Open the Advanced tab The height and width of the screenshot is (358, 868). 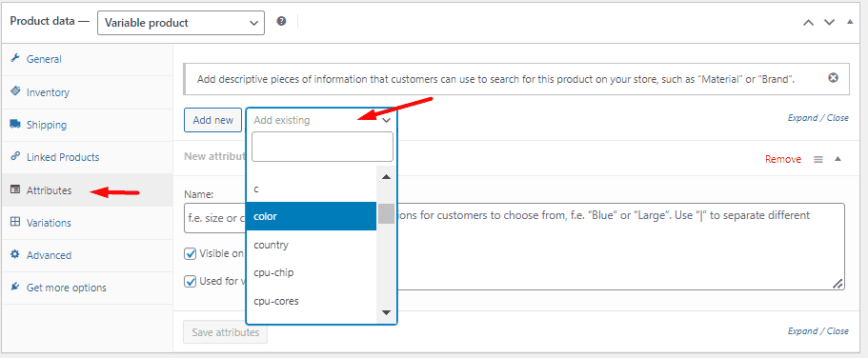coord(87,255)
